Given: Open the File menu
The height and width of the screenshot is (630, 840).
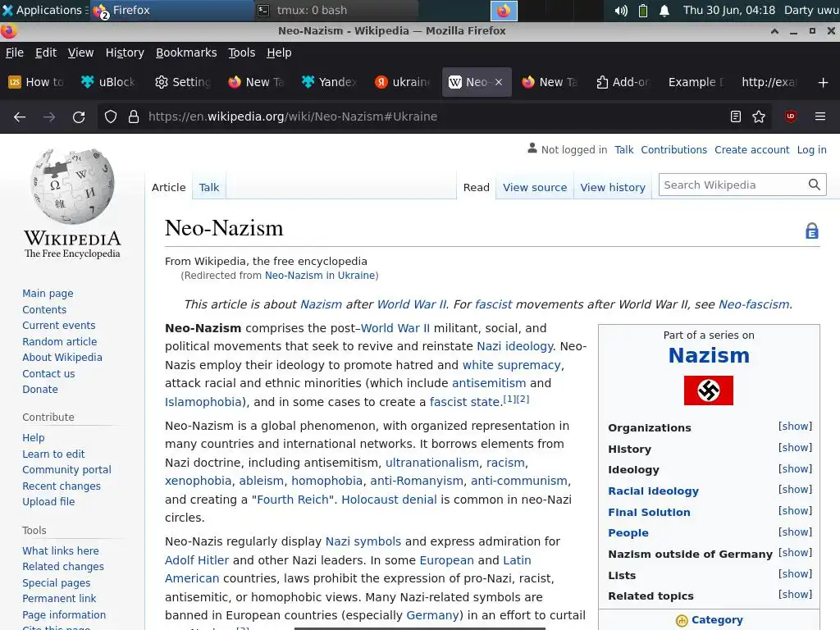Looking at the screenshot, I should point(15,52).
